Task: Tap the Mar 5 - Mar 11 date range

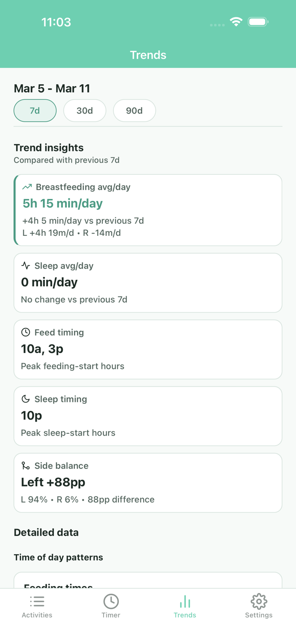Action: 52,88
